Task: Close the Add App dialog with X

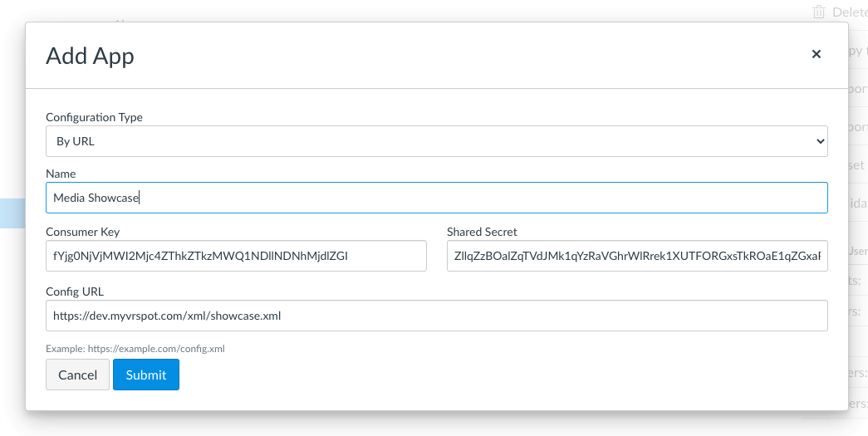Action: click(x=816, y=54)
